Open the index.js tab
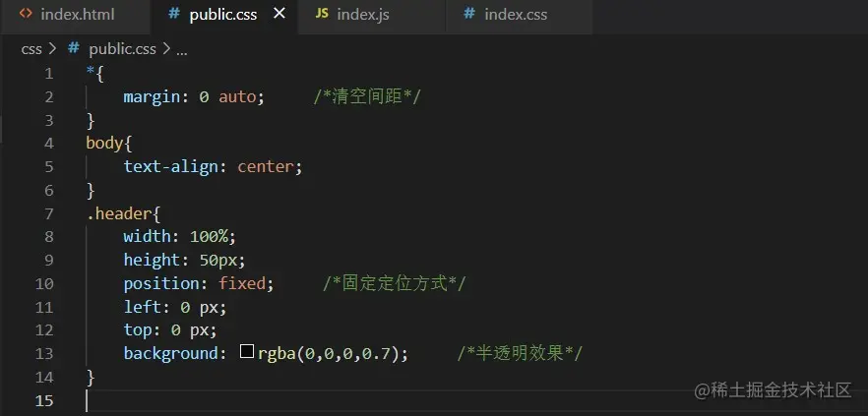The height and width of the screenshot is (416, 868). (x=361, y=15)
